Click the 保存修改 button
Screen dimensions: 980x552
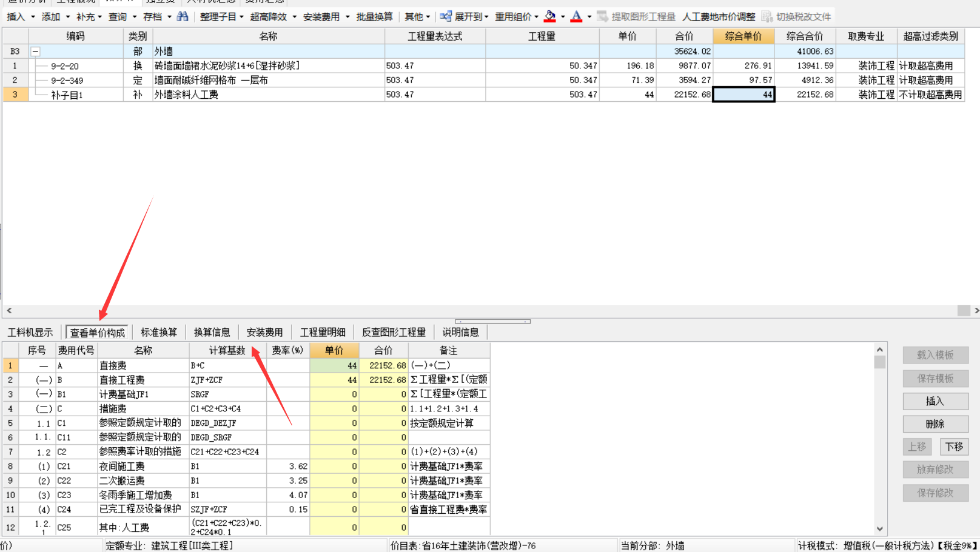[935, 493]
